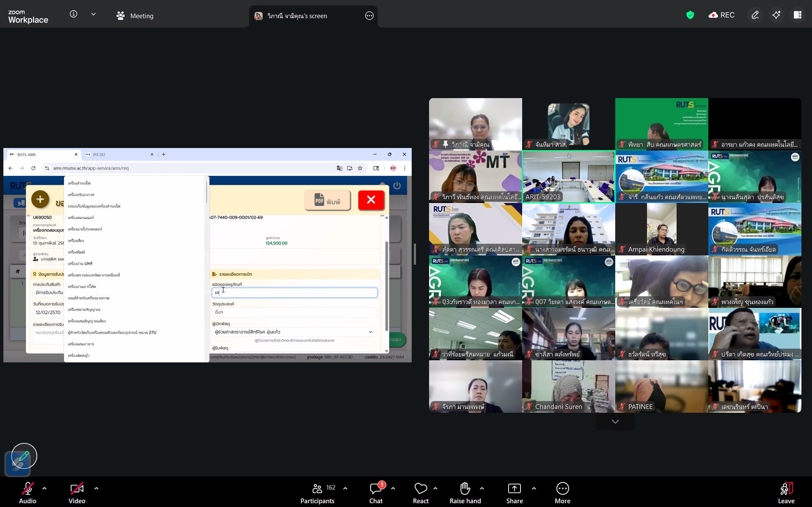The width and height of the screenshot is (812, 507).
Task: Show more participants with the down chevron
Action: 615,422
